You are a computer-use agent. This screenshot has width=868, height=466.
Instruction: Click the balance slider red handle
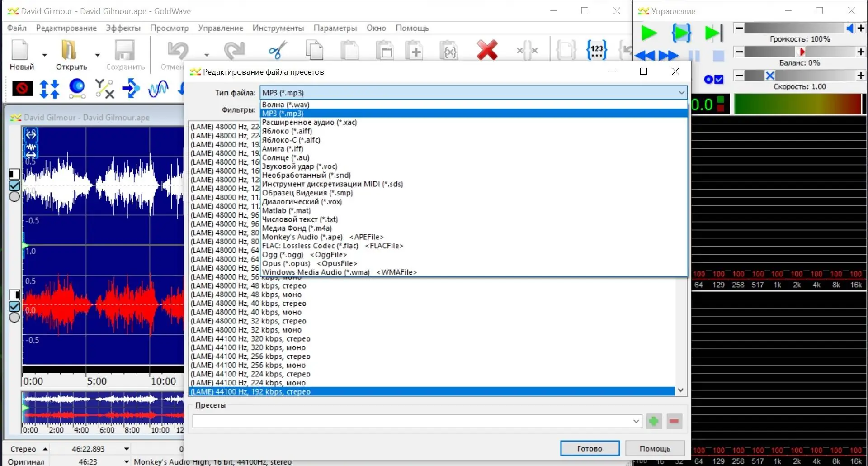coord(802,52)
